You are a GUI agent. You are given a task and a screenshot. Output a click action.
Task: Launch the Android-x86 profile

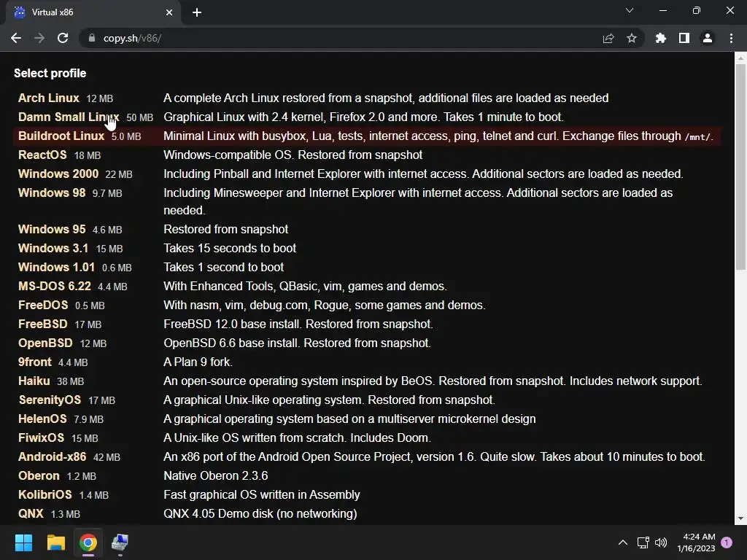pyautogui.click(x=52, y=457)
